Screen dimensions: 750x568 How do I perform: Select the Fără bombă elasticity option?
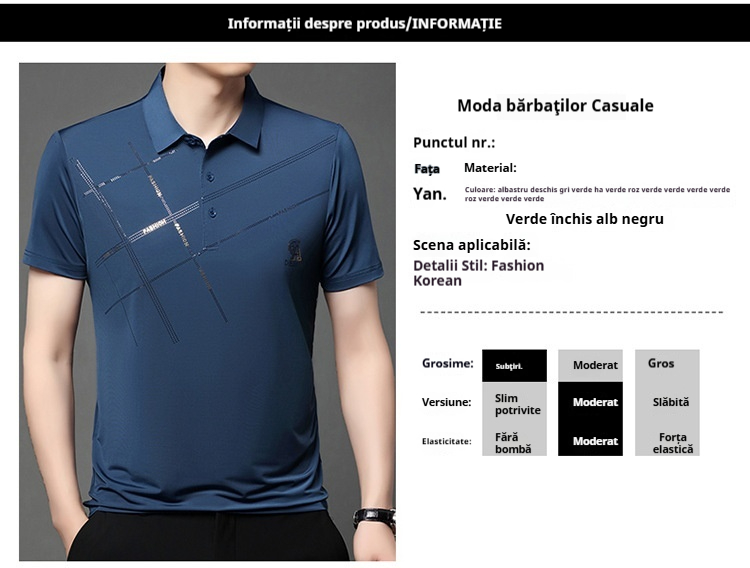click(x=514, y=442)
